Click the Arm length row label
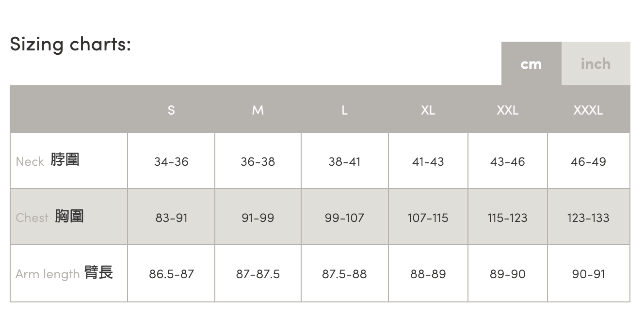This screenshot has width=644, height=315. [64, 273]
